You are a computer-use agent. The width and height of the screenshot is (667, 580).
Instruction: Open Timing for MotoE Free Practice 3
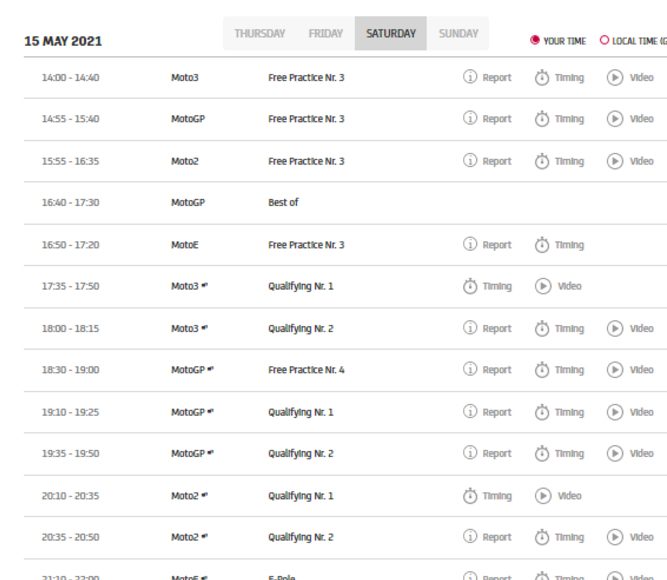(559, 245)
